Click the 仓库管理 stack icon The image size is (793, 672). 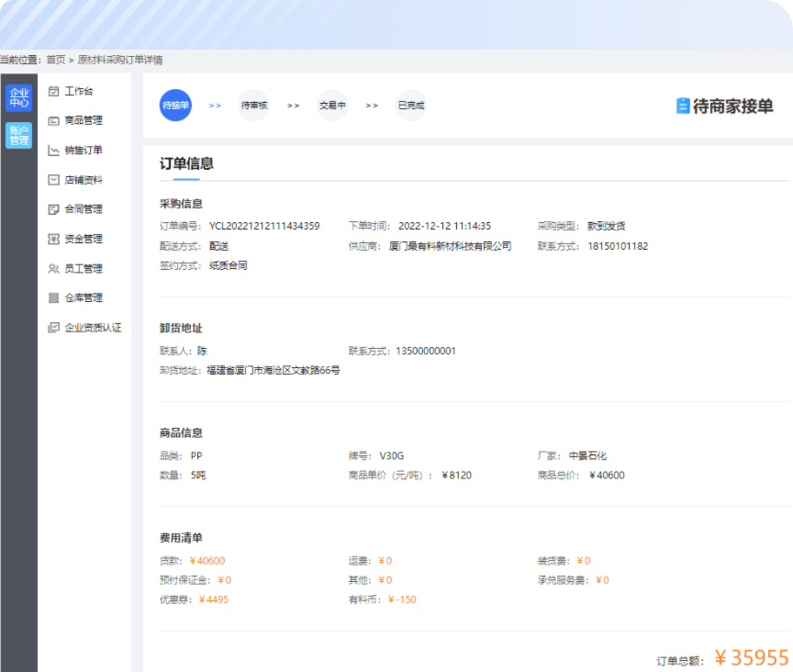53,298
